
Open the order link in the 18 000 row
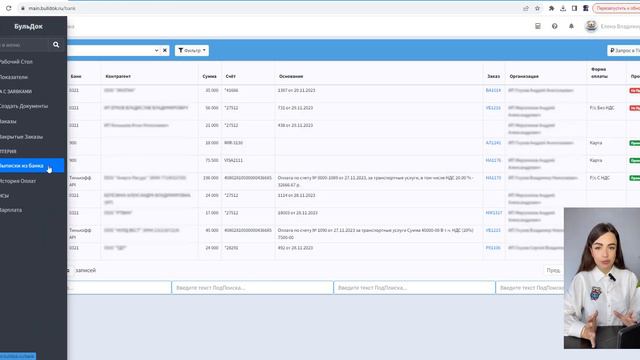coord(493,143)
